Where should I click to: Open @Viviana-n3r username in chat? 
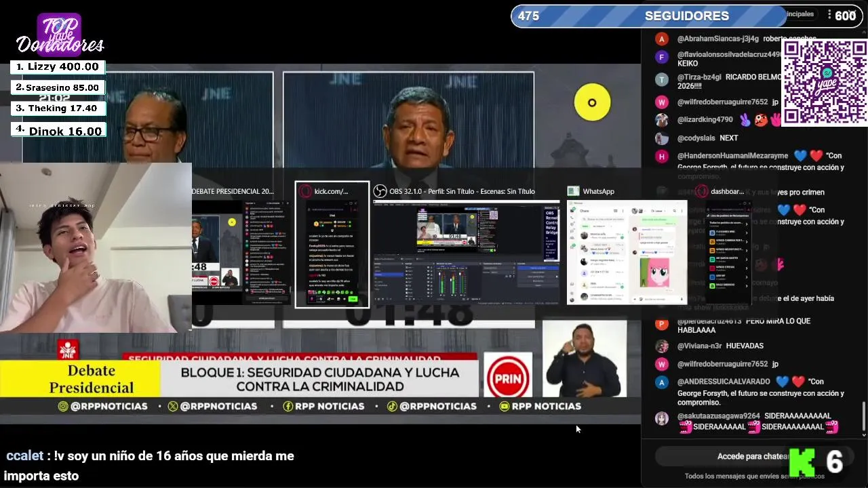(699, 346)
